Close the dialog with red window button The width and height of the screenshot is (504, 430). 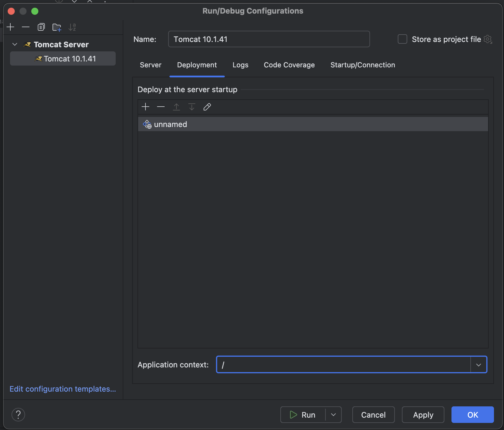11,11
